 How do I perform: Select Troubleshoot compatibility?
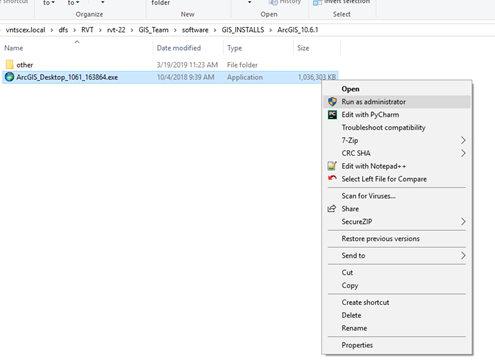tap(397, 127)
